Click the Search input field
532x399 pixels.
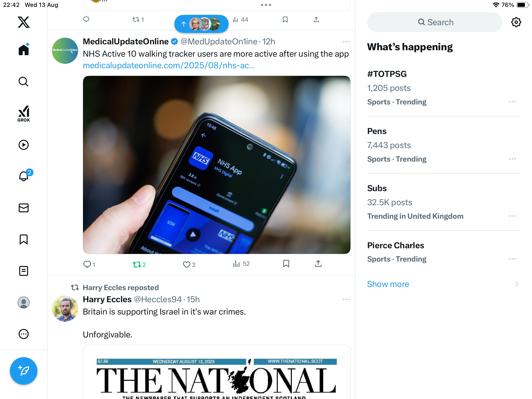pyautogui.click(x=435, y=22)
